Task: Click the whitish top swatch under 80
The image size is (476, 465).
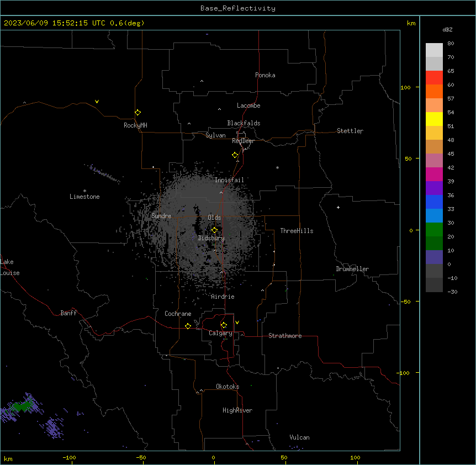Action: [x=434, y=50]
